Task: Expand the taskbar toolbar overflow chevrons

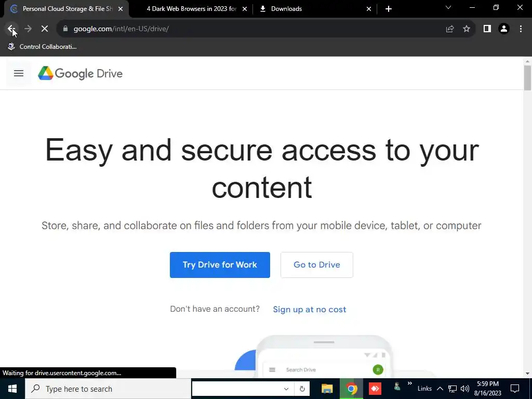Action: pos(409,383)
